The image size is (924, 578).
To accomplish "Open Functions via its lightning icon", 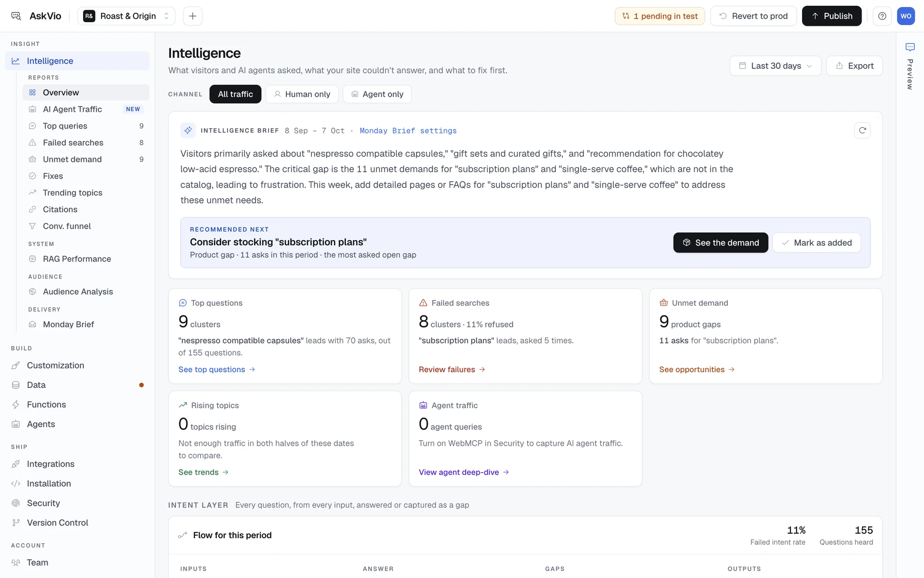I will pos(16,405).
